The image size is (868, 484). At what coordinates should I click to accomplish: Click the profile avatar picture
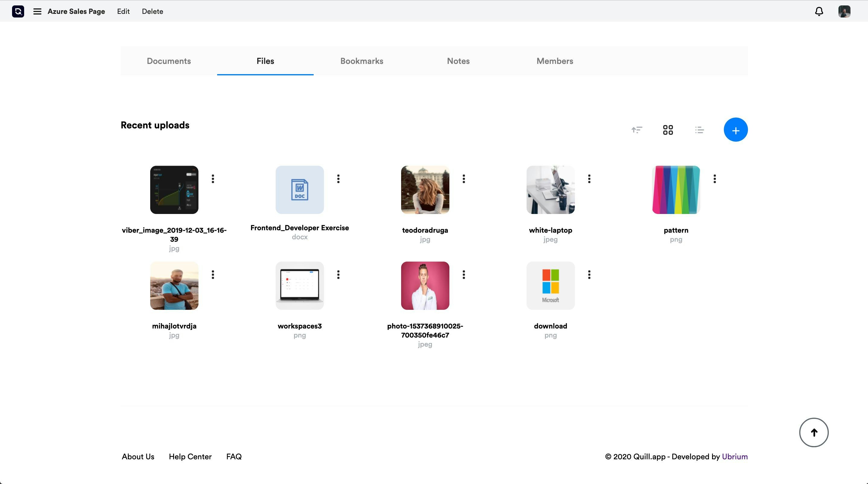[x=844, y=11]
